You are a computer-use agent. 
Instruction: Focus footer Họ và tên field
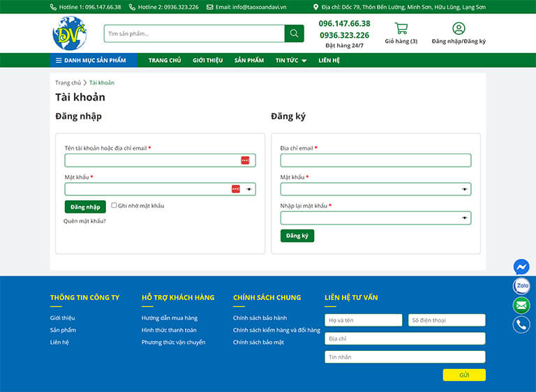click(364, 320)
